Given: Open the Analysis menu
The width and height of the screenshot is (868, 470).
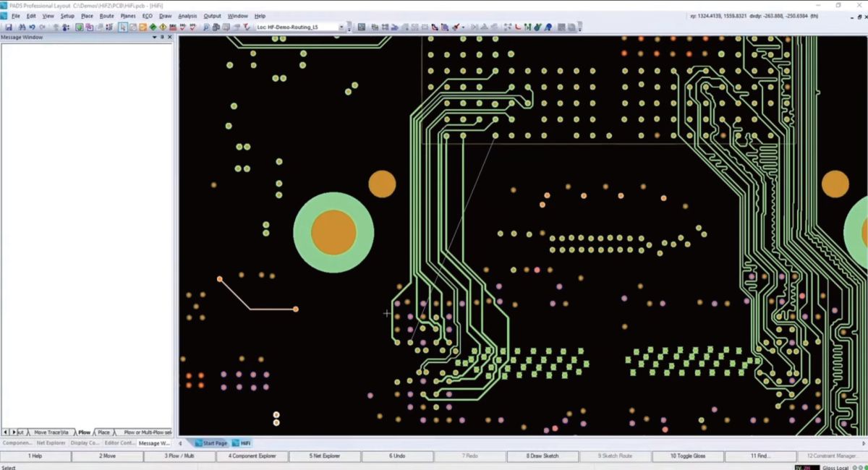Looking at the screenshot, I should tap(187, 15).
